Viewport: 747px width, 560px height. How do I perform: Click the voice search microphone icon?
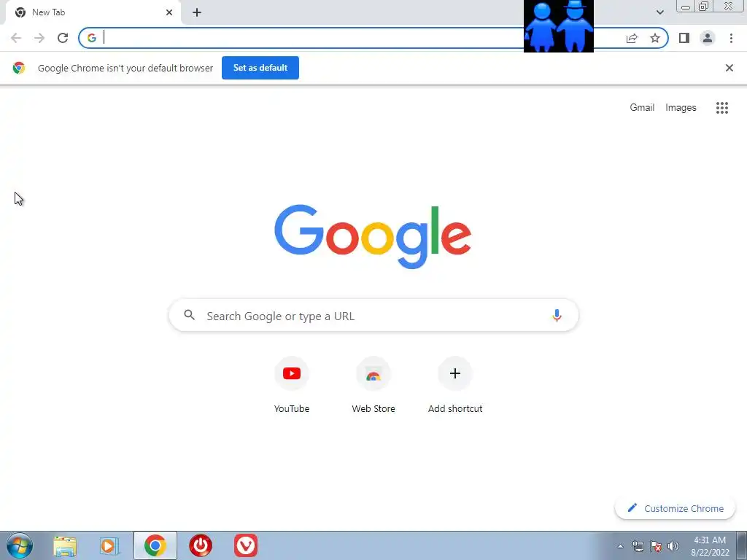[557, 315]
